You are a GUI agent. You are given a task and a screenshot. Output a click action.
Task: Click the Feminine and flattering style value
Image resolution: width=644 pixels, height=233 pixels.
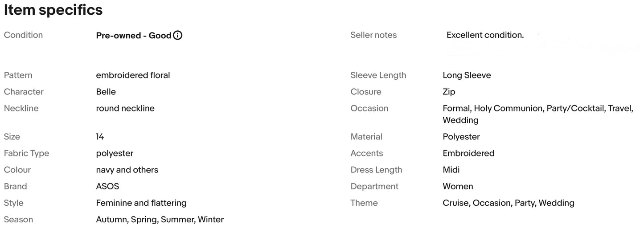coord(141,203)
